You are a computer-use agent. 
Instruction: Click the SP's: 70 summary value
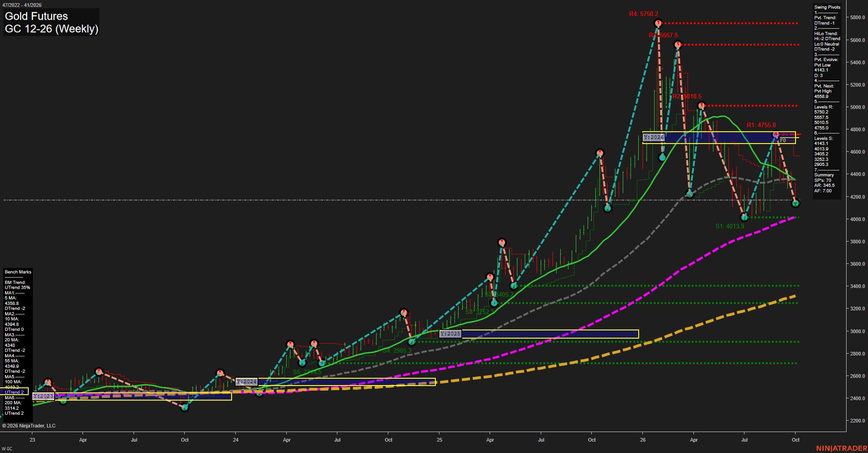point(822,180)
